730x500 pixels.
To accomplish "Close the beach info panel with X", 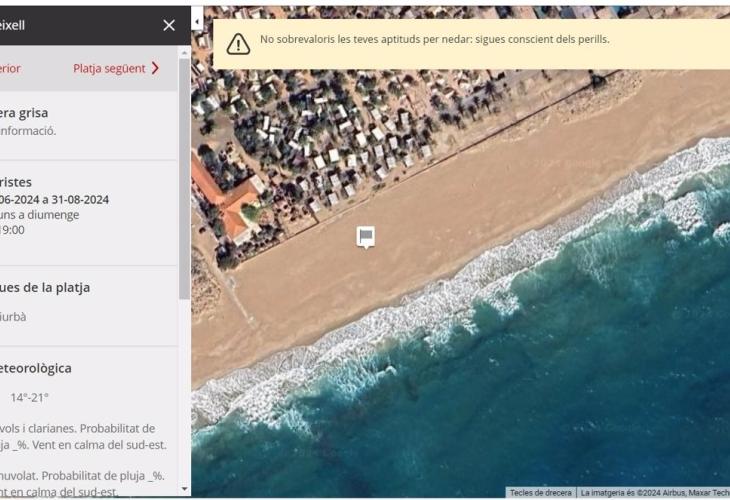I will (x=169, y=25).
